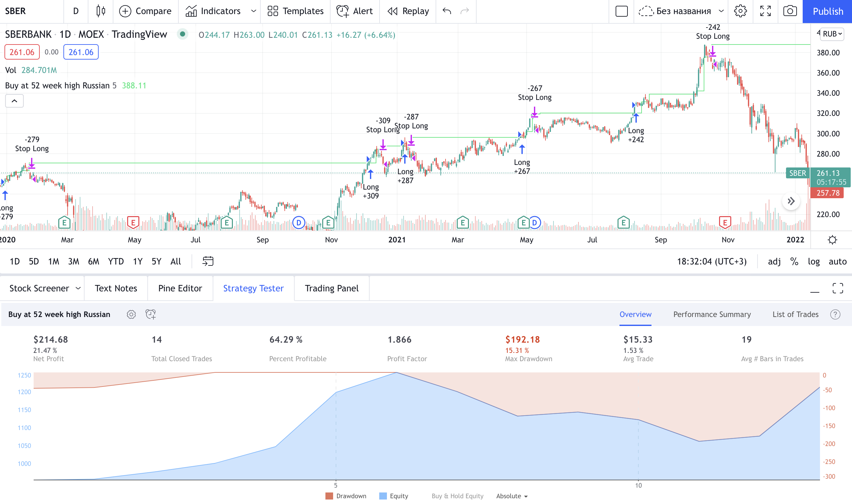This screenshot has width=852, height=504.
Task: Select the Strategy Tester tab
Action: coord(253,288)
